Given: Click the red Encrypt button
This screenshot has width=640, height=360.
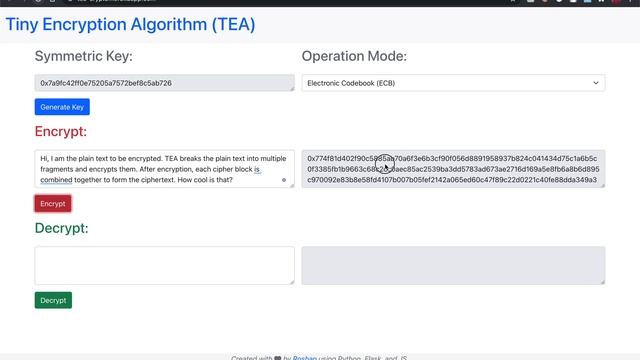Looking at the screenshot, I should (53, 204).
